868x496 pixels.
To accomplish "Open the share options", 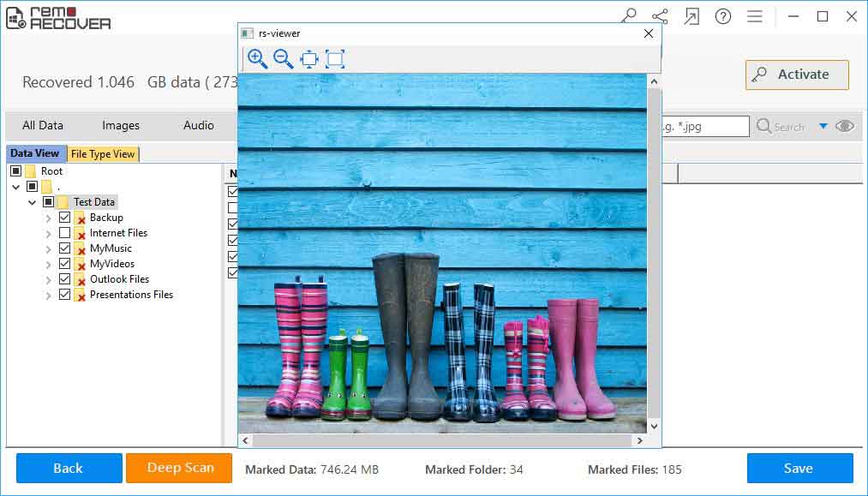I will click(660, 15).
